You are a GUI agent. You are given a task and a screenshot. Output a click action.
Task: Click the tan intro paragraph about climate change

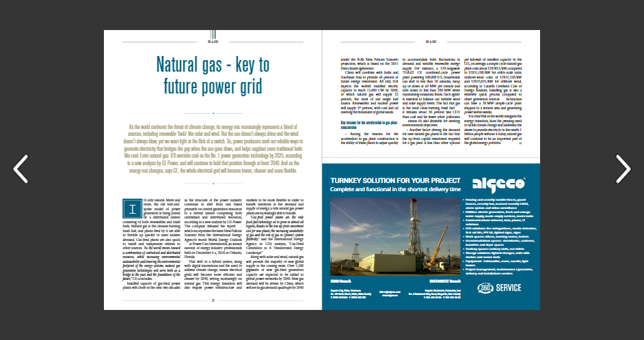coord(213,149)
